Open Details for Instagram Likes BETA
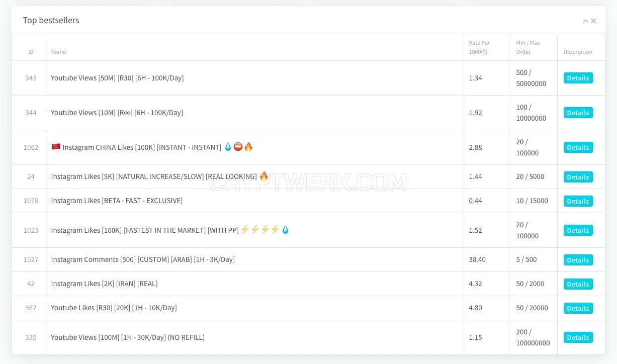 tap(578, 201)
